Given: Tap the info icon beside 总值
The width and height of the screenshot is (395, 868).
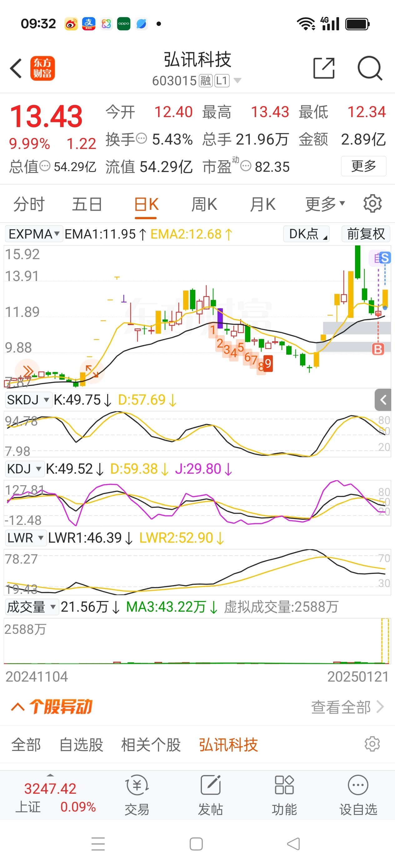Looking at the screenshot, I should click(x=45, y=166).
